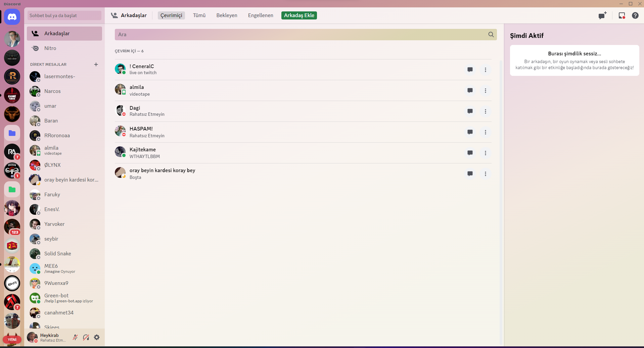Message ! CeneralC using chat bubble icon
Image resolution: width=644 pixels, height=348 pixels.
click(470, 70)
